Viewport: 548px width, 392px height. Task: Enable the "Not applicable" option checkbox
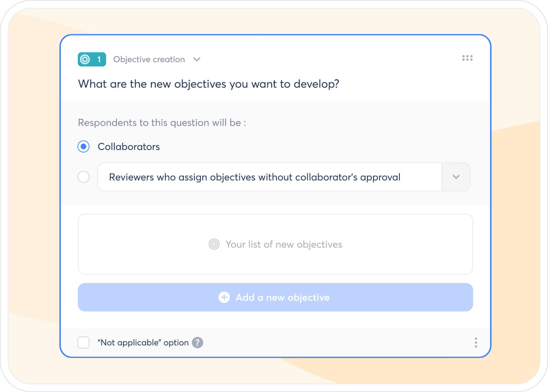[83, 342]
